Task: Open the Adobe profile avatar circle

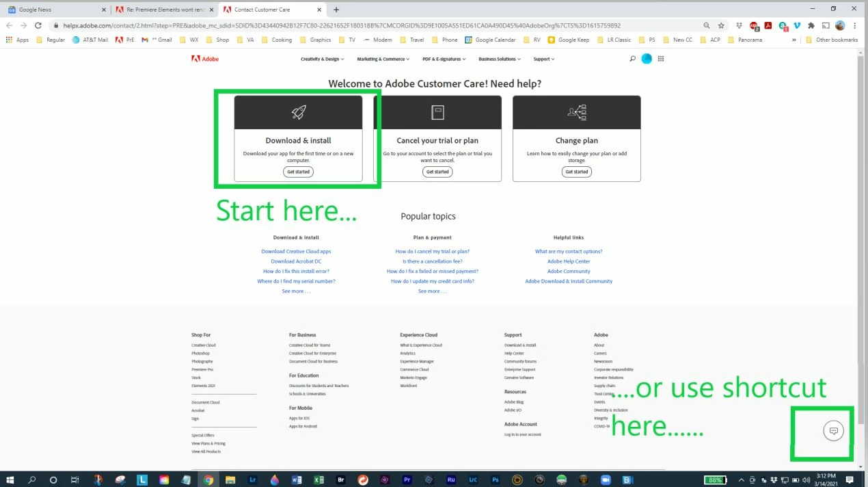Action: (x=647, y=59)
